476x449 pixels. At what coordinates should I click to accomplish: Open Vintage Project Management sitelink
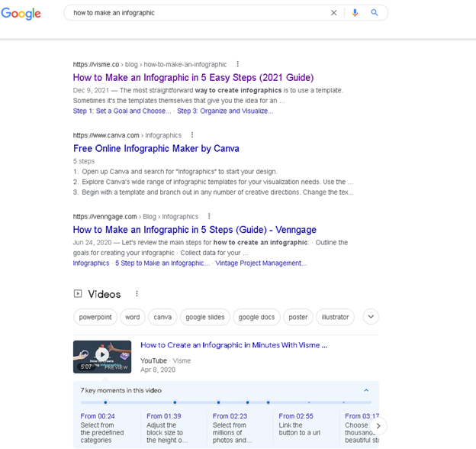(261, 263)
